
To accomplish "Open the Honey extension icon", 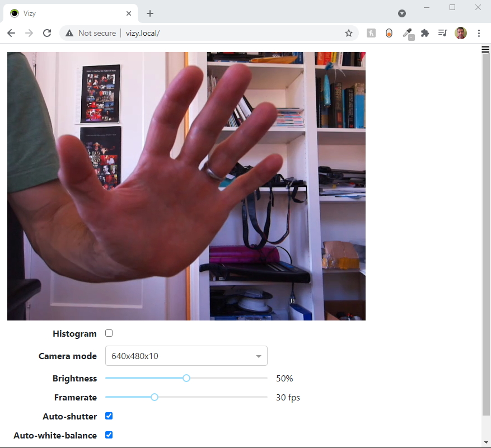I will [389, 33].
